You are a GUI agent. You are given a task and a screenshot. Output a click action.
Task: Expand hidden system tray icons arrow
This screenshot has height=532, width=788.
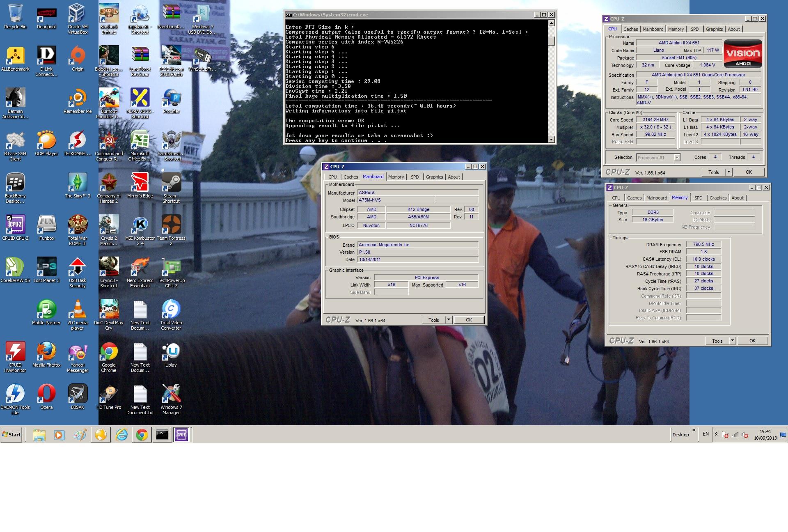point(716,434)
